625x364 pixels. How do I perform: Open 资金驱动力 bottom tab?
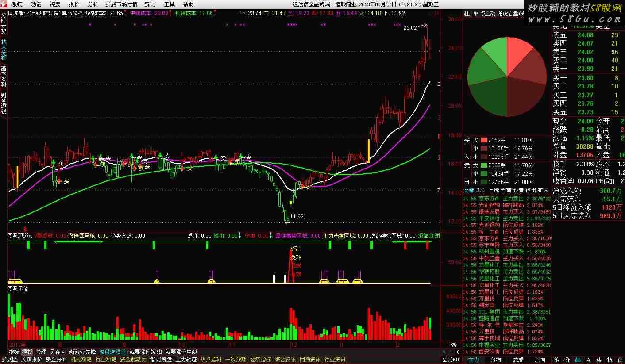click(x=133, y=360)
